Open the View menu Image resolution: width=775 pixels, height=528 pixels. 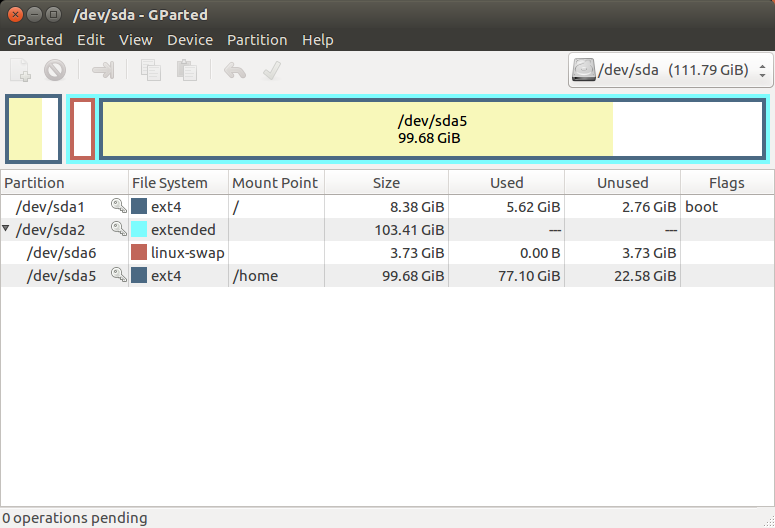[x=135, y=40]
